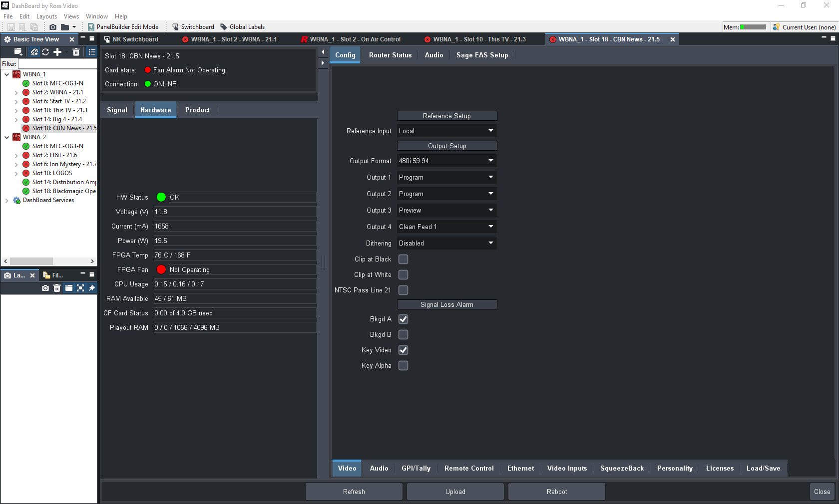Expand Slot 2: WBNA - 21.1 node

[x=16, y=92]
